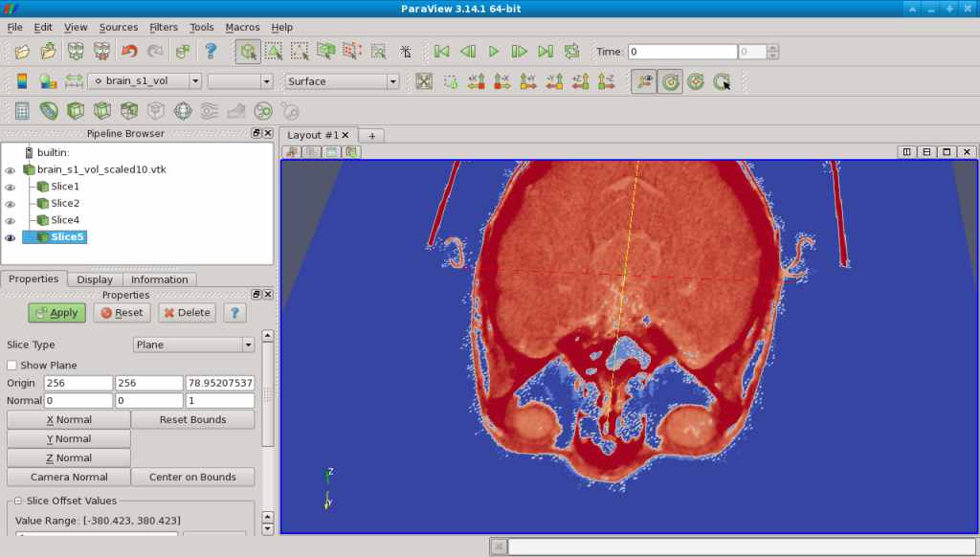Screen dimensions: 980x557
Task: Click the Apply button
Action: [56, 313]
